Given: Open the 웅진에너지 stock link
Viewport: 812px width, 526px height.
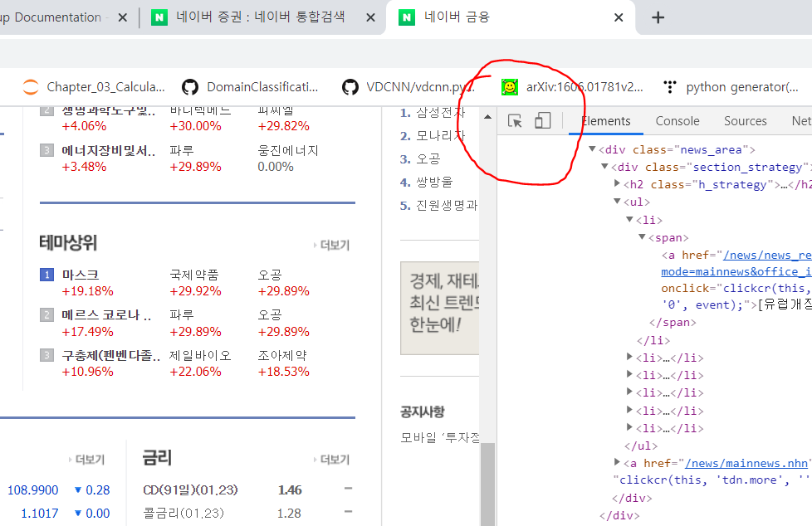Looking at the screenshot, I should coord(288,151).
